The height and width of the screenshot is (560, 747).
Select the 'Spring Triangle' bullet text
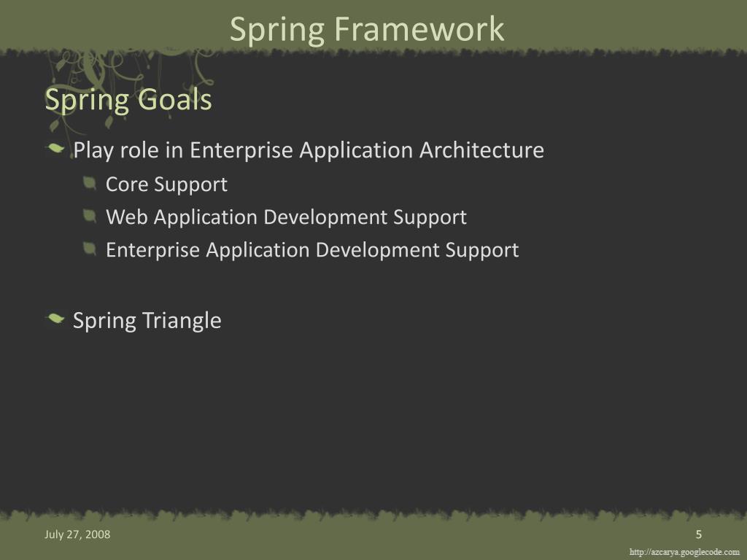(x=147, y=321)
